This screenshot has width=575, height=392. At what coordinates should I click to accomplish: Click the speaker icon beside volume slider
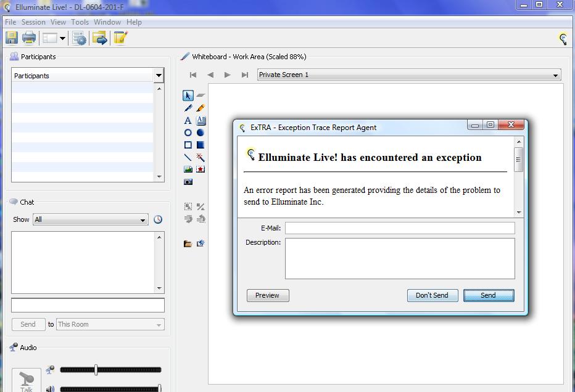[50, 388]
